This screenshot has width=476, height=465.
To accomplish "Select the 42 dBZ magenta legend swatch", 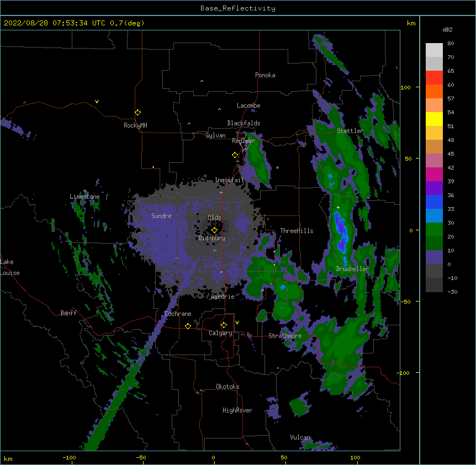I will (434, 174).
